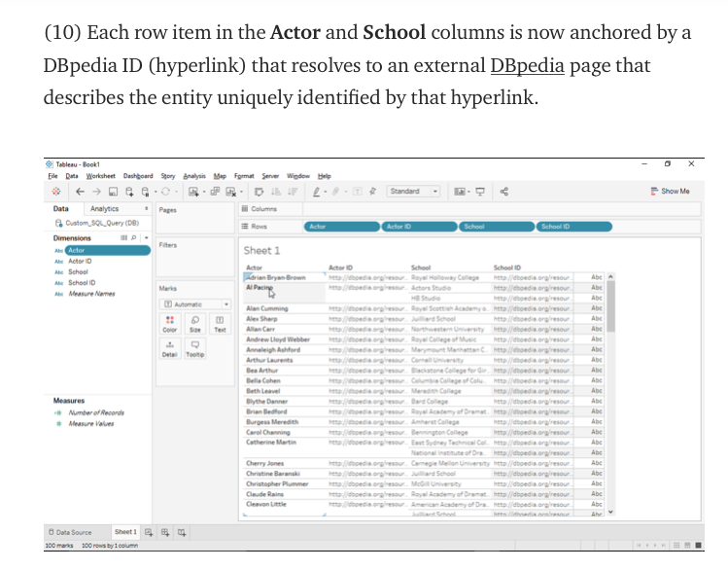
Task: Switch to the Data Source tab
Action: (x=70, y=532)
